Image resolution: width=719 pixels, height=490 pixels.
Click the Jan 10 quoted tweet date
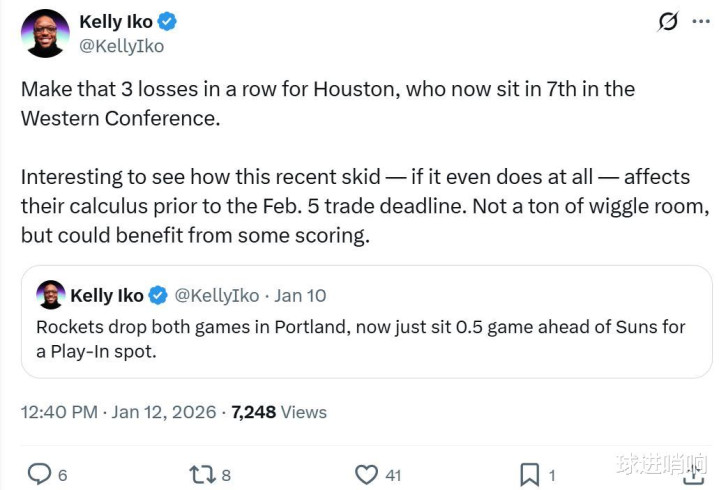point(299,295)
